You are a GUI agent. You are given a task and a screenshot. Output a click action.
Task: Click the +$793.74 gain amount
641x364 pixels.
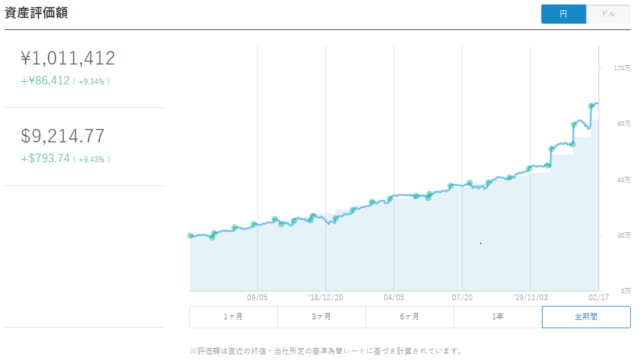click(45, 158)
